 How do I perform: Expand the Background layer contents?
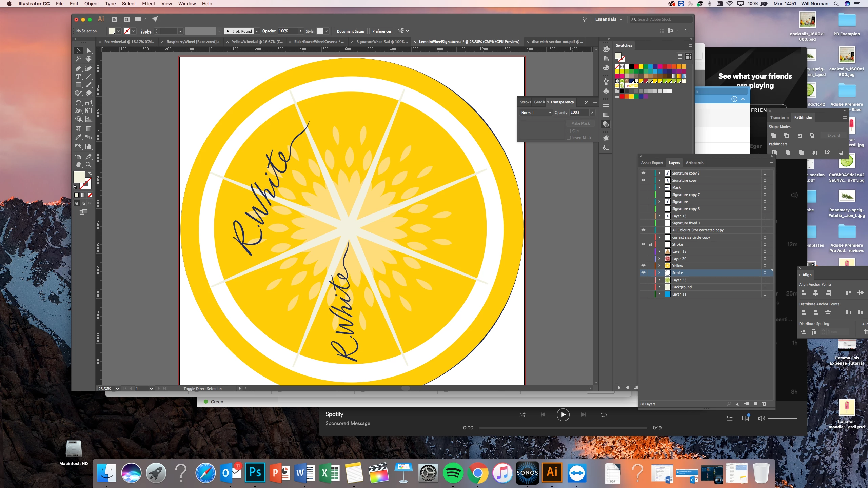pos(659,287)
